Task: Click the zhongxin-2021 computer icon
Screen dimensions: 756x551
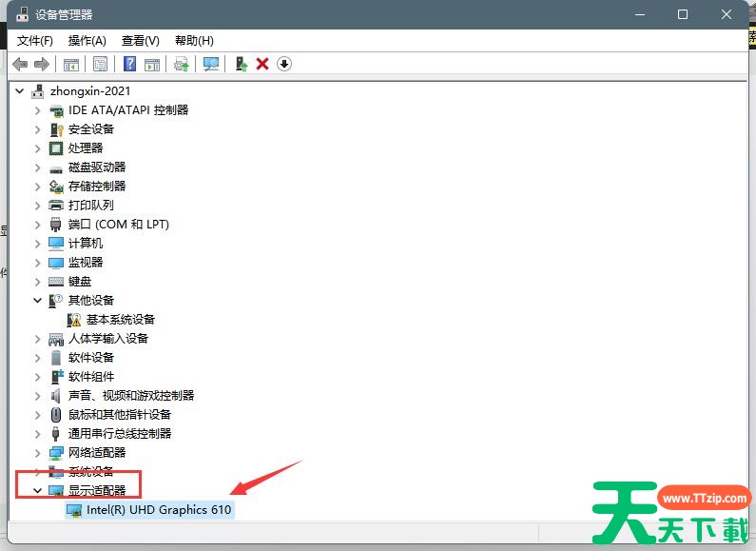Action: coord(38,90)
